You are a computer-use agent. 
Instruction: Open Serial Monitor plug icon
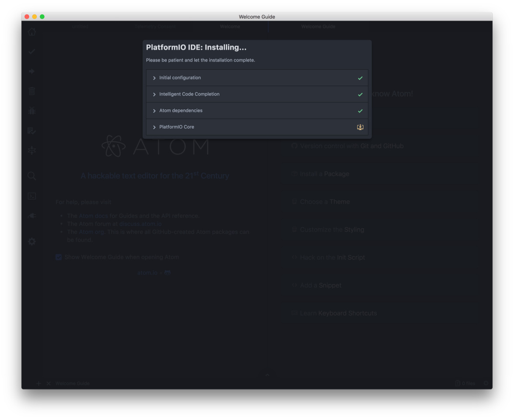click(32, 215)
